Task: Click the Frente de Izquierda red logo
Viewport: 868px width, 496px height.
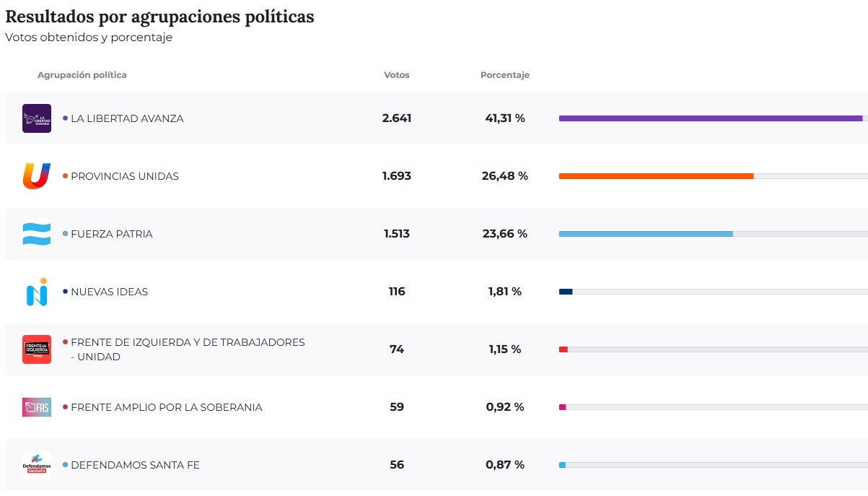Action: point(37,349)
